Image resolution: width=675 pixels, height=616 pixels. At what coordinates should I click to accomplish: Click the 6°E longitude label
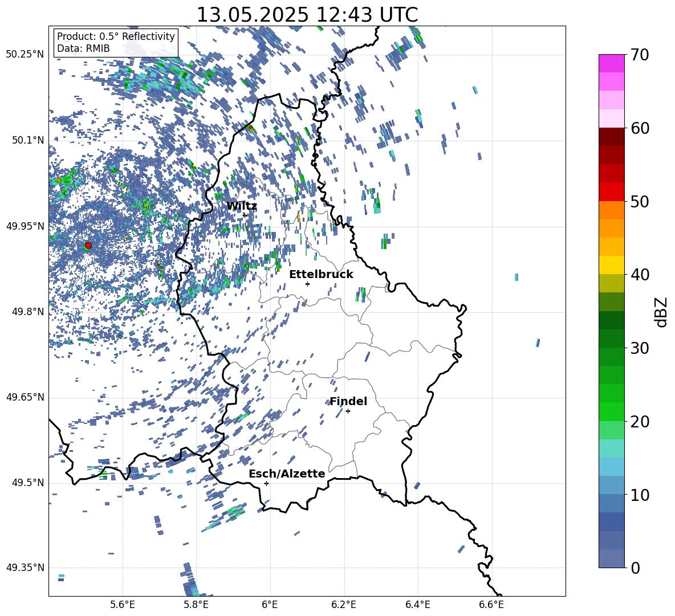[270, 605]
